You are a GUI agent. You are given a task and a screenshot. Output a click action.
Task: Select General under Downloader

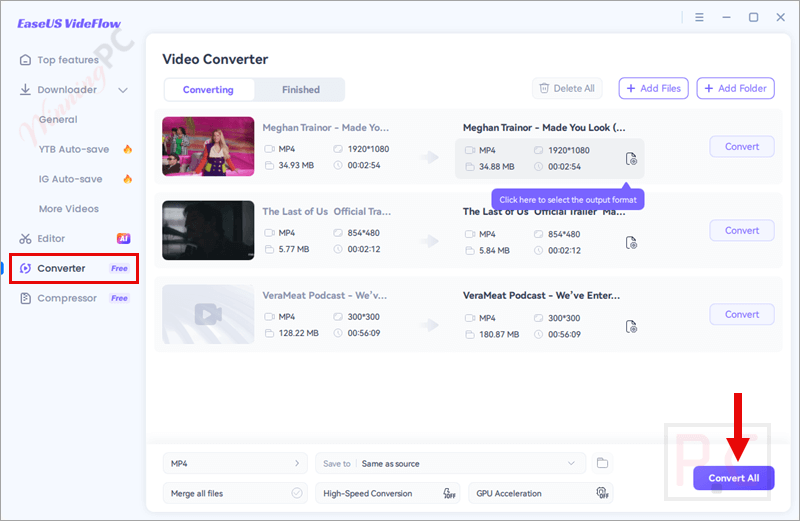(58, 119)
